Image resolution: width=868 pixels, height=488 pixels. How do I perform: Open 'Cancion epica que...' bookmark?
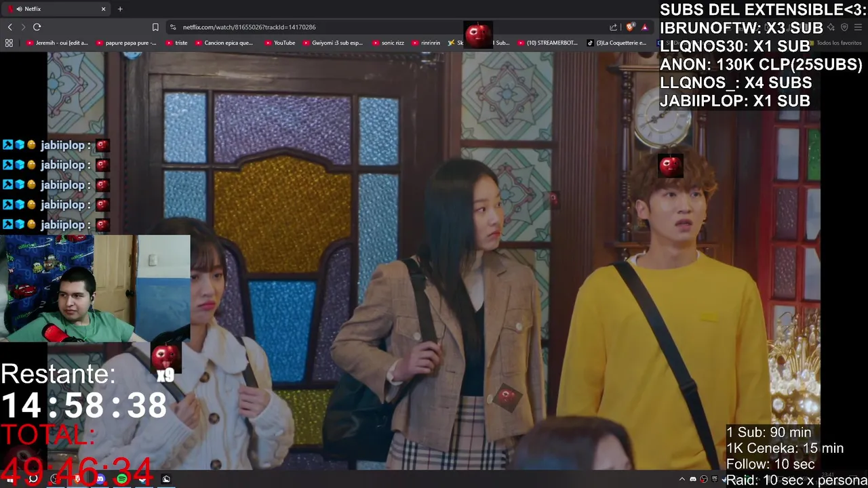click(224, 43)
